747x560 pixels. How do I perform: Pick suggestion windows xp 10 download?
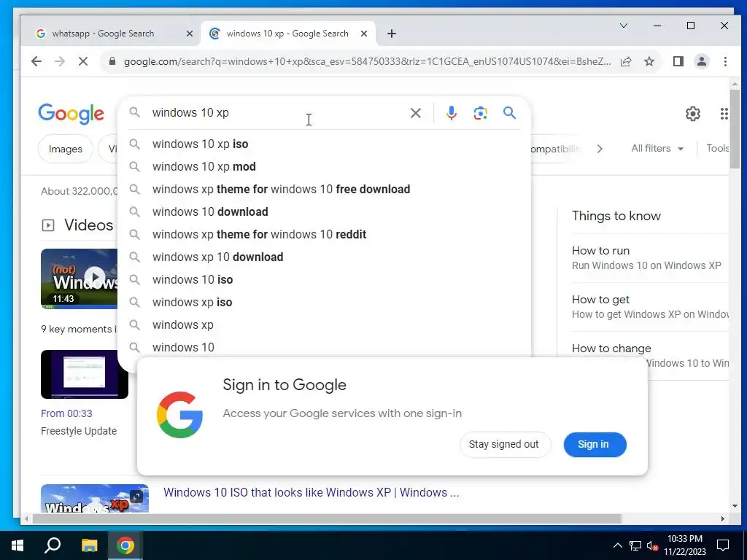tap(324, 257)
